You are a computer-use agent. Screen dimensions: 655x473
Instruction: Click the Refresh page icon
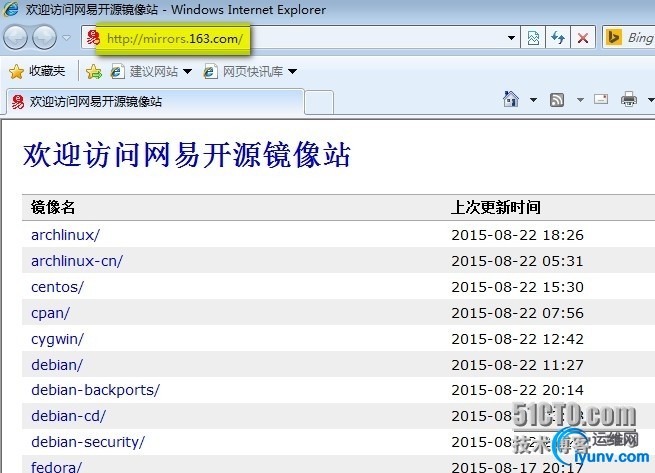pos(558,38)
